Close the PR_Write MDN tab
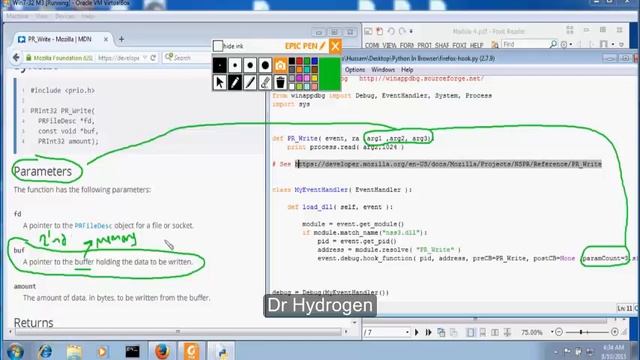The width and height of the screenshot is (640, 360). click(106, 39)
